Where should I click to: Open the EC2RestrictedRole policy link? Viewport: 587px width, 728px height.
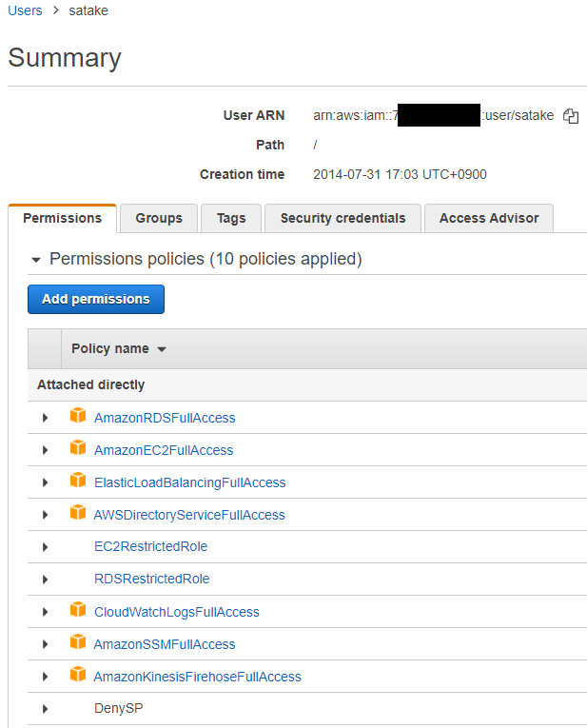point(151,546)
